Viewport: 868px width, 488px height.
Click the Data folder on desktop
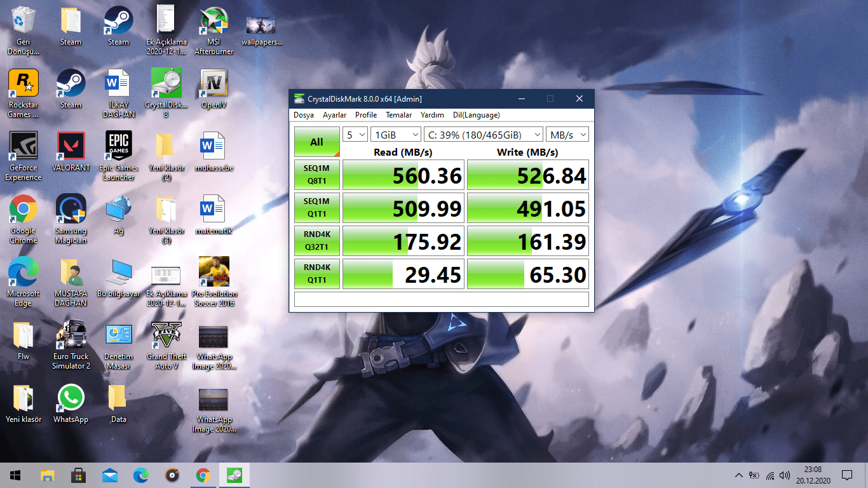click(119, 403)
